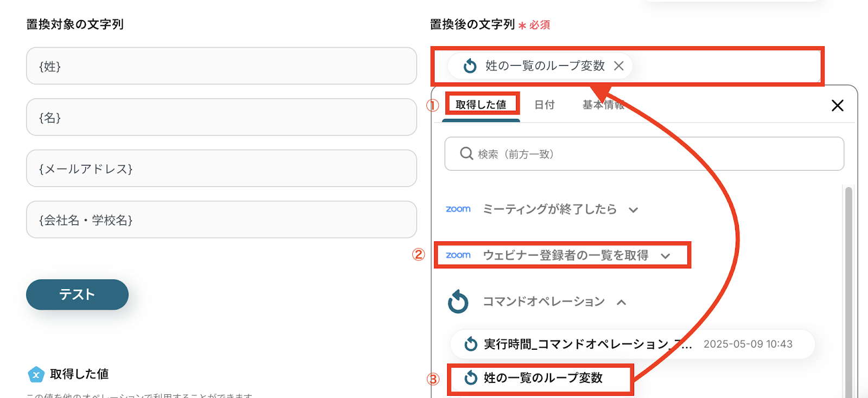This screenshot has width=868, height=398.
Task: Collapse the コマンドオペレーション section
Action: tap(622, 302)
